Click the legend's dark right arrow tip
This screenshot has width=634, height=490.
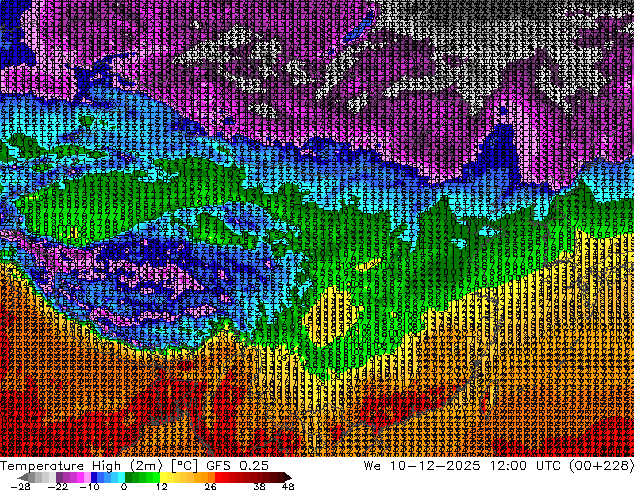click(288, 477)
